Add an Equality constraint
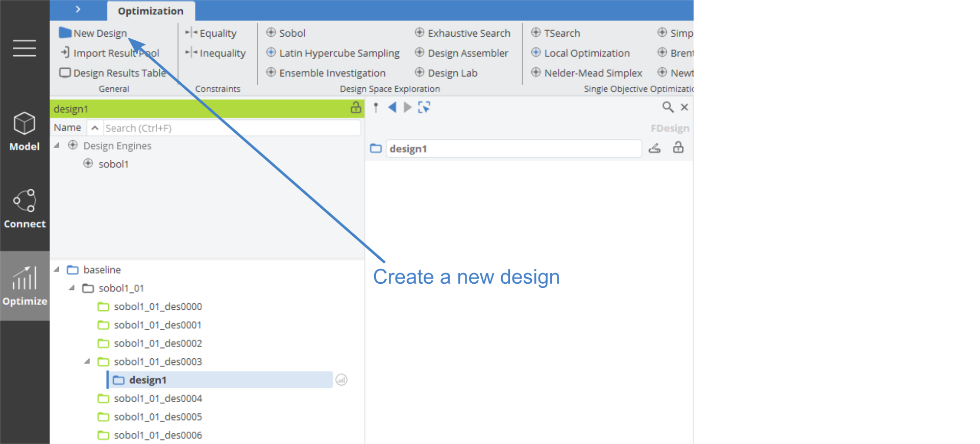980x444 pixels. (211, 33)
